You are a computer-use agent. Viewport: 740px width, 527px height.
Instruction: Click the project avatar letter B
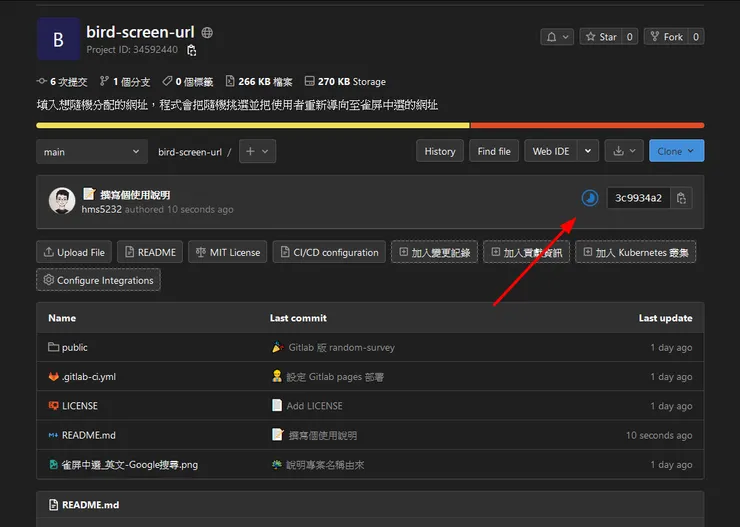(x=59, y=39)
